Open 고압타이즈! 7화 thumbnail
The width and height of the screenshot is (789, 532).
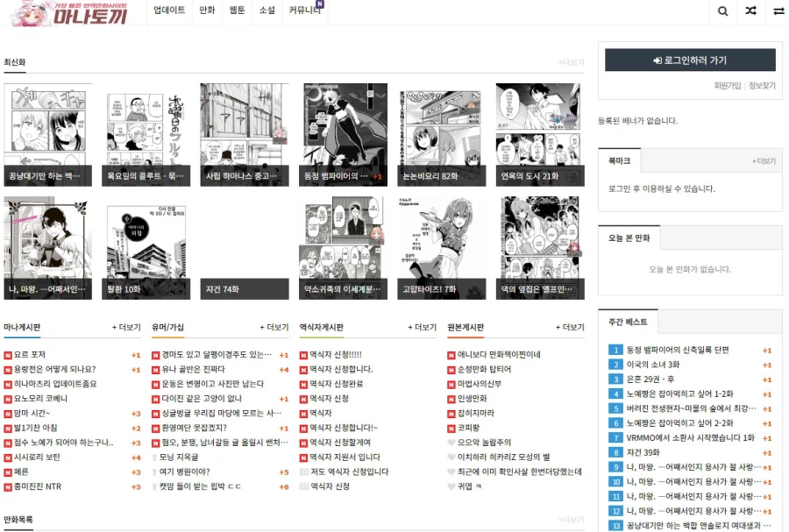pyautogui.click(x=442, y=248)
